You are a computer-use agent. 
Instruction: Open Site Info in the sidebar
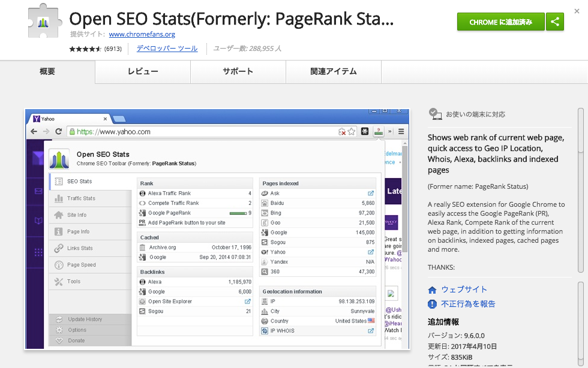(91, 215)
